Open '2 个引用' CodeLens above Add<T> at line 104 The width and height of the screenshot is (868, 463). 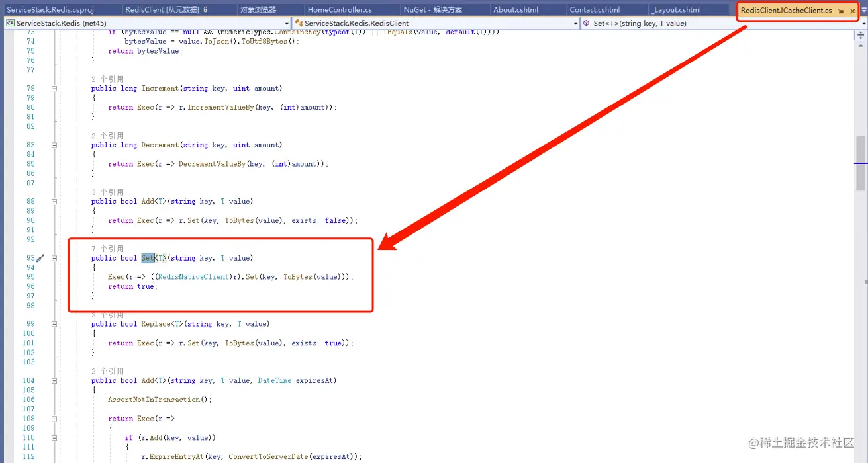(x=107, y=372)
